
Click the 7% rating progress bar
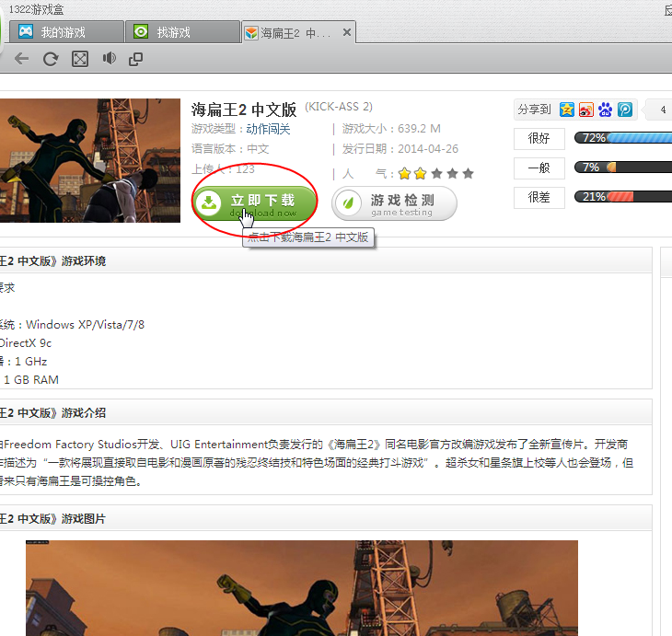click(x=623, y=168)
